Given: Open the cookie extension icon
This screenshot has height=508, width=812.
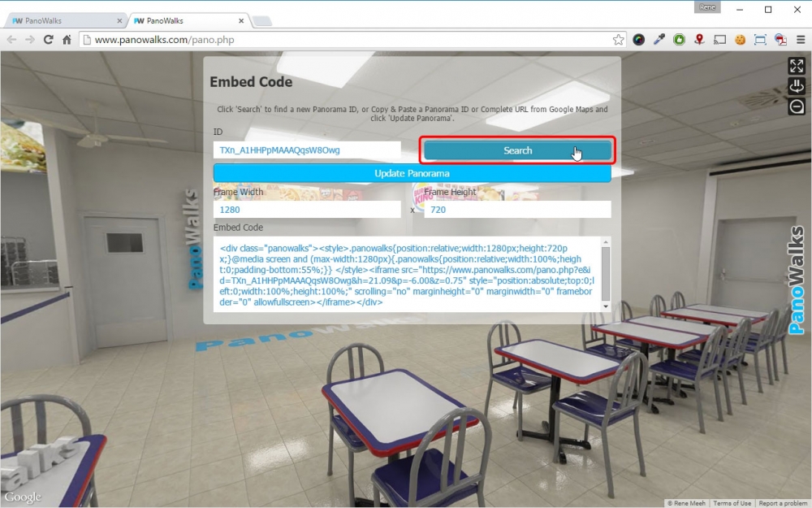Looking at the screenshot, I should pyautogui.click(x=740, y=39).
